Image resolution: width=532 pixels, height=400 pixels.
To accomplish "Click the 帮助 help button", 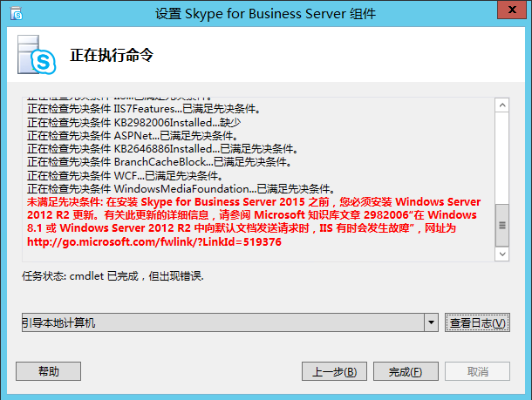I will tap(48, 372).
